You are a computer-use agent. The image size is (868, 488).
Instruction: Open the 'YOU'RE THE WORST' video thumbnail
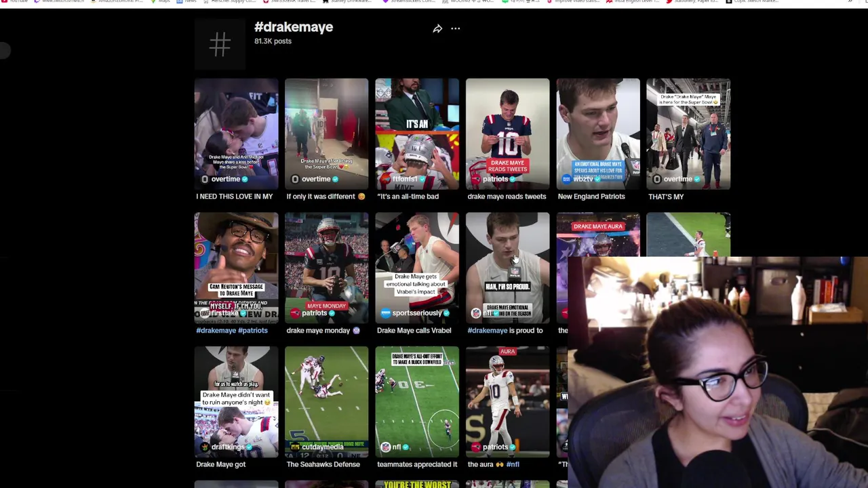417,484
